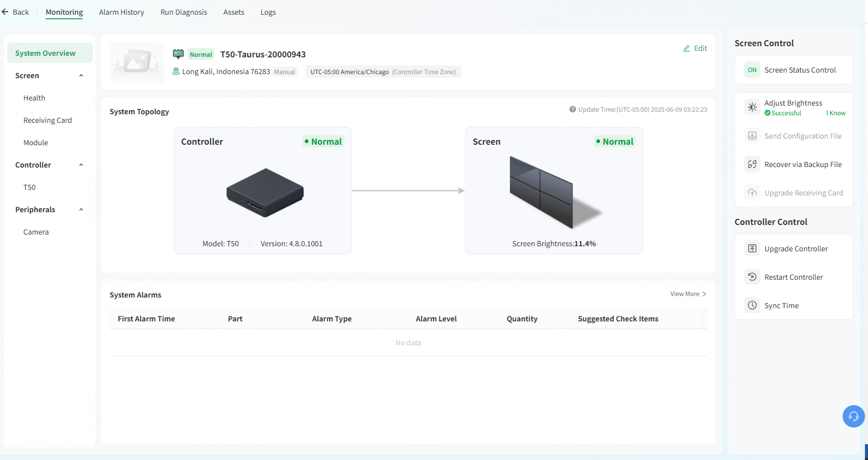Click the Upgrade Controller upload icon
868x460 pixels.
coord(752,248)
